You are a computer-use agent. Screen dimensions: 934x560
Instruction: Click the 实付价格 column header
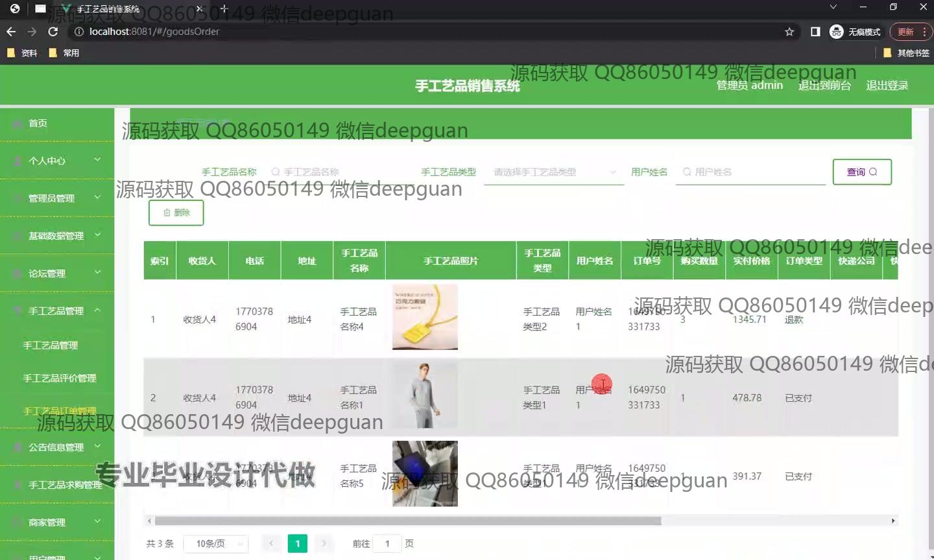(x=751, y=261)
